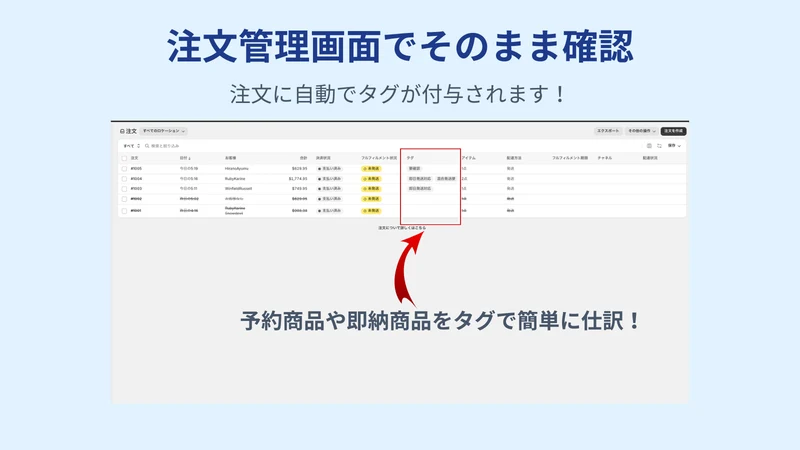Click the yellow unfulfilled badge for order #1001
This screenshot has width=800, height=450.
coord(371,211)
